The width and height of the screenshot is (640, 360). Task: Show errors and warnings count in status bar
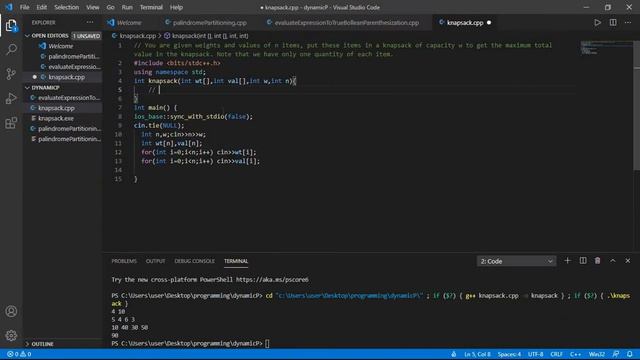click(x=19, y=354)
